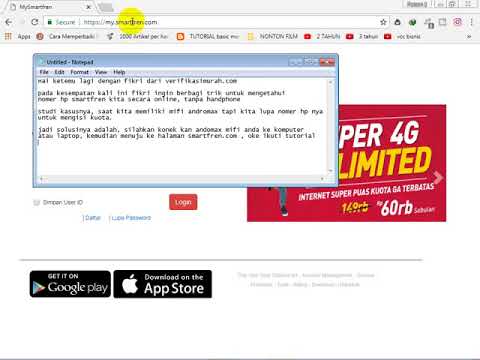Click the Download on the App Store badge
This screenshot has height=360, width=480.
coord(163,284)
